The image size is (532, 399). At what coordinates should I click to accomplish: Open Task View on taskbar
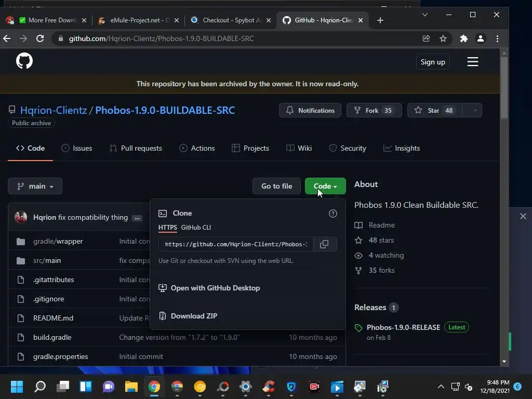[63, 387]
